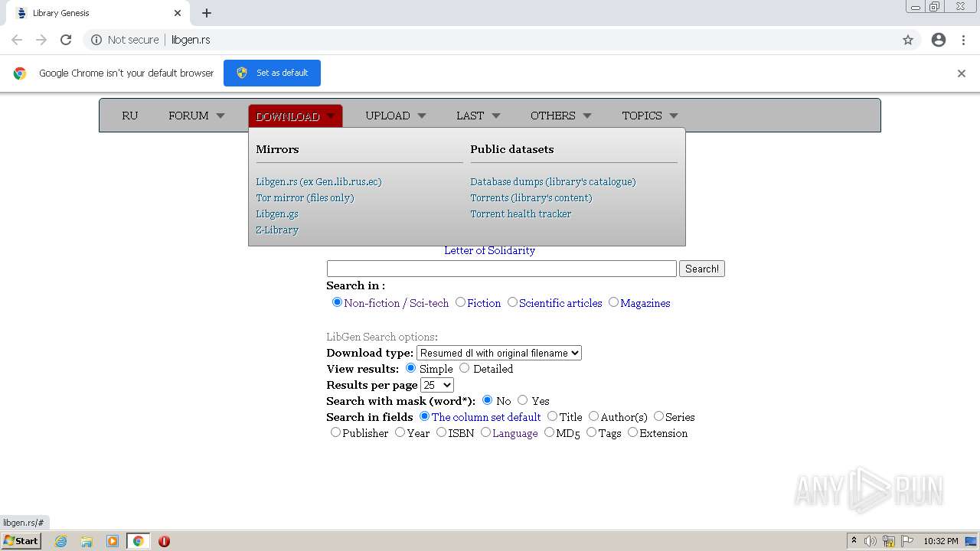The height and width of the screenshot is (551, 980).
Task: Open the Download type dropdown
Action: click(499, 353)
